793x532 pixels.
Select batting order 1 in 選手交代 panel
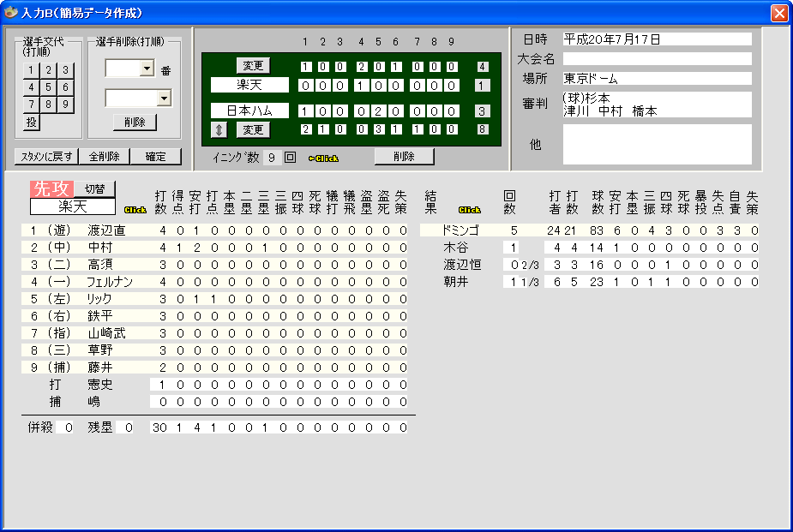[32, 70]
